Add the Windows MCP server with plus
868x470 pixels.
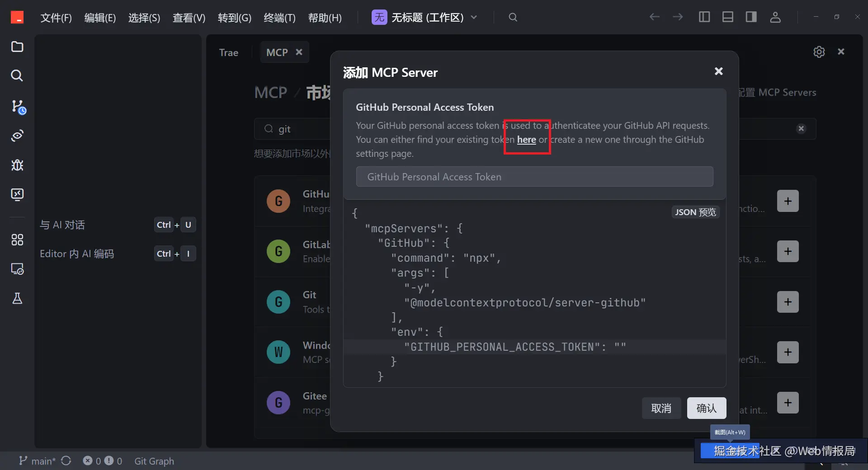(788, 352)
